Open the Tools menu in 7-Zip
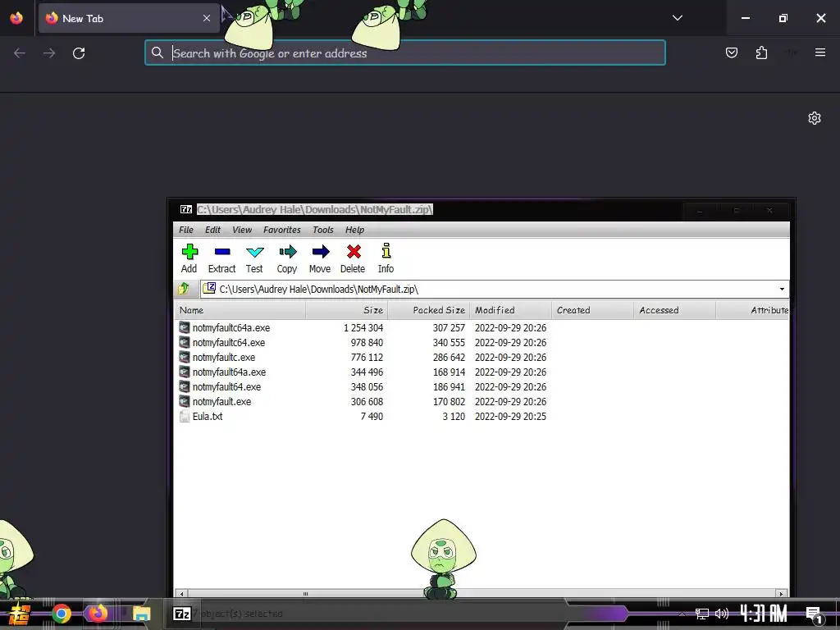This screenshot has width=840, height=630. click(323, 230)
